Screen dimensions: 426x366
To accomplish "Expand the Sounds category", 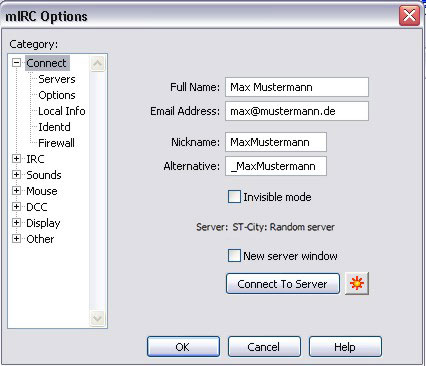I will (16, 175).
